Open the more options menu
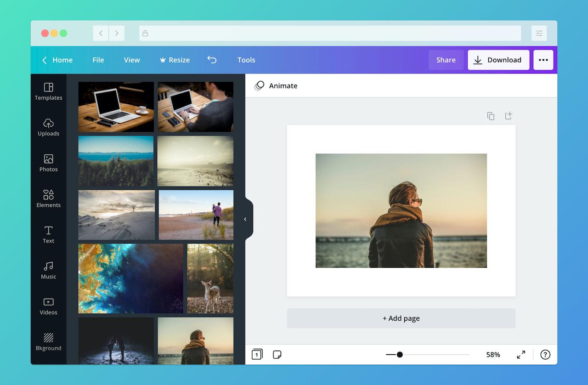Image resolution: width=588 pixels, height=385 pixels. tap(543, 60)
